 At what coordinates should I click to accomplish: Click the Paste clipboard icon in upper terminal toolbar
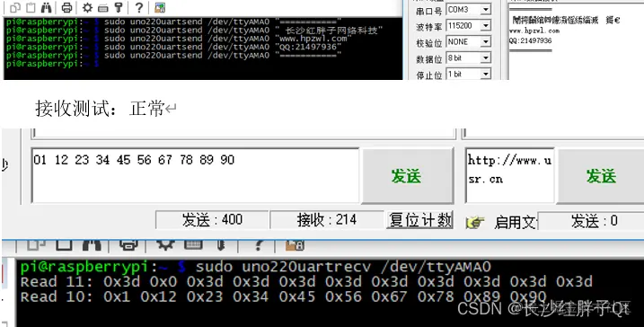click(31, 7)
